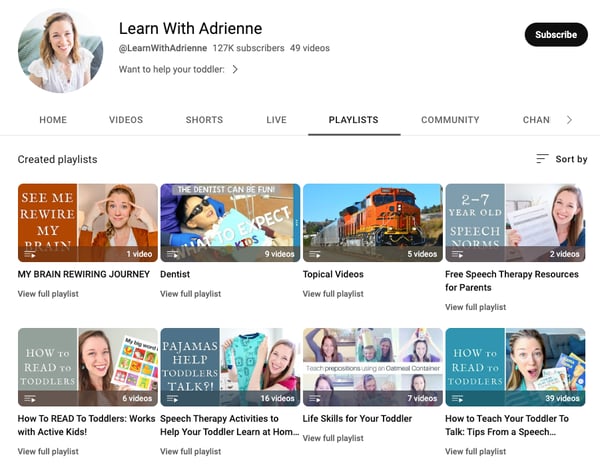Image resolution: width=600 pixels, height=469 pixels.
Task: Click the 49 videos count text
Action: [x=310, y=48]
